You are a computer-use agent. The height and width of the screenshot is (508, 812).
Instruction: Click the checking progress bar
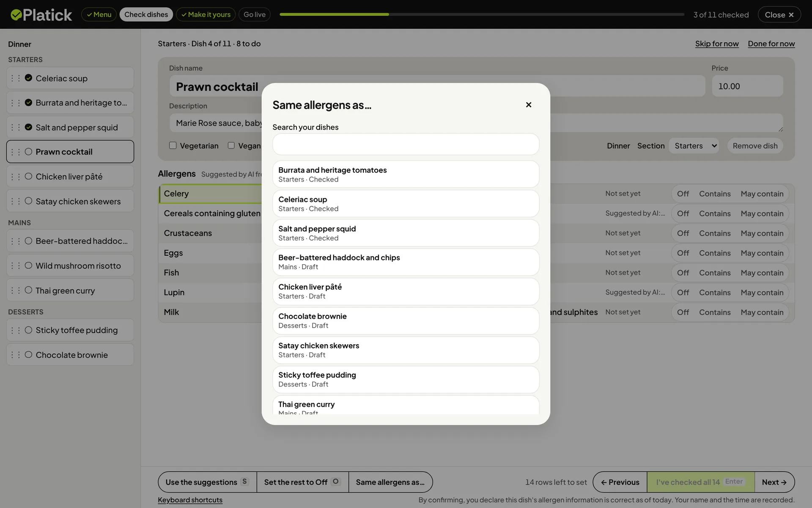point(482,14)
